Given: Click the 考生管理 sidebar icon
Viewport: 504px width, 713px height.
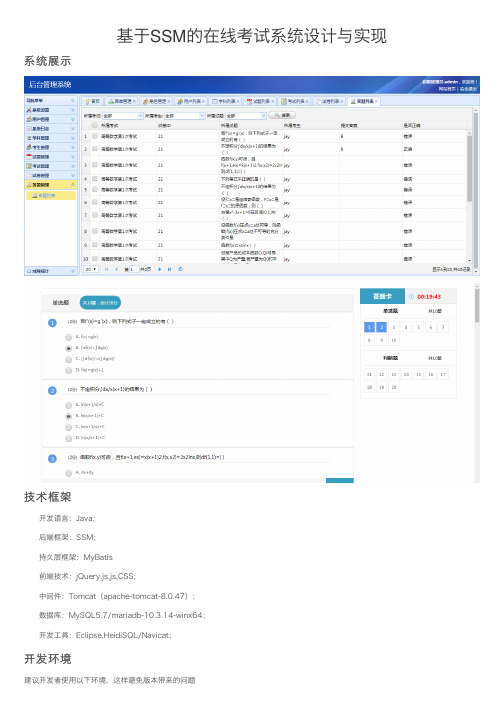Looking at the screenshot, I should coord(29,147).
